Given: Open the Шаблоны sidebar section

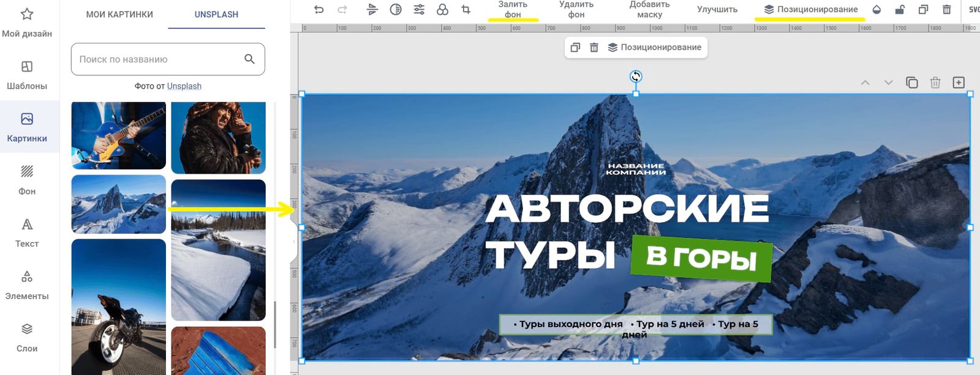Looking at the screenshot, I should [27, 75].
